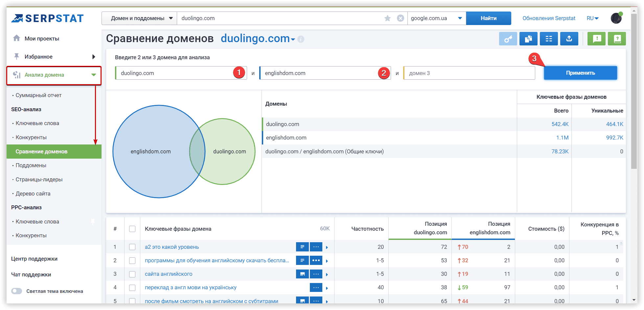The image size is (644, 310).
Task: Open the duolingo.com title dropdown
Action: coord(293,40)
